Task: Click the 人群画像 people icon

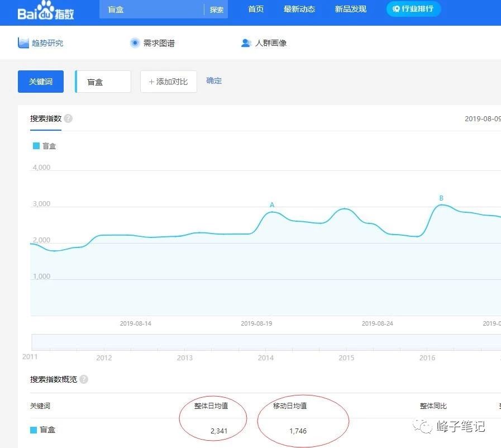Action: tap(246, 43)
